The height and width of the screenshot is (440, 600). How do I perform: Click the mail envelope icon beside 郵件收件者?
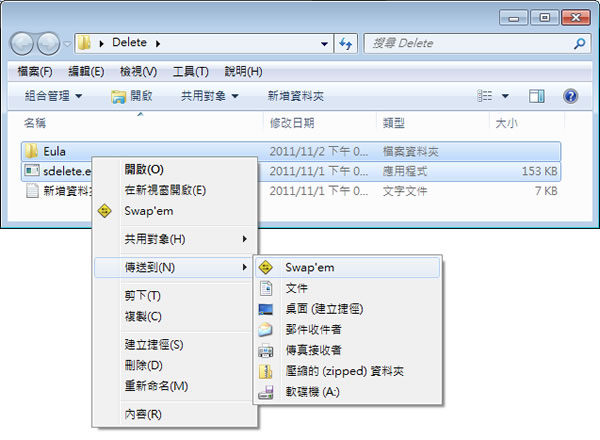(265, 329)
